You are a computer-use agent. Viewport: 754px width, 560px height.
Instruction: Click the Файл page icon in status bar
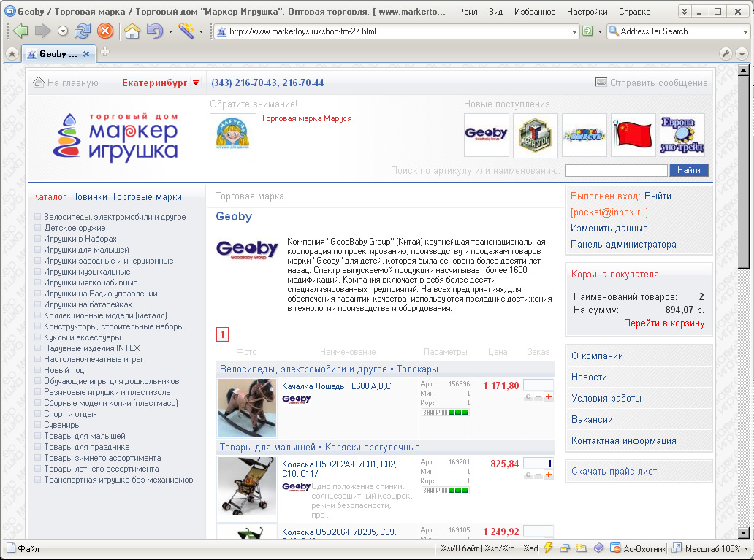10,548
